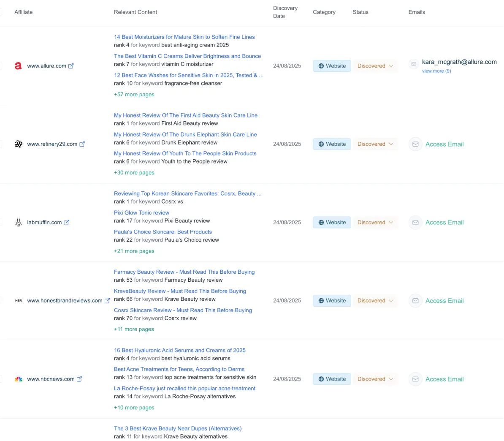Open KraveBeauty Review link
The image size is (504, 441).
coord(180,291)
